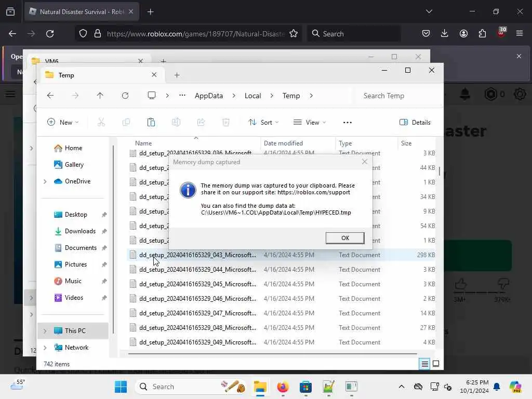Click the Firefox Account profile icon
Screen dimensions: 532x399
(463, 33)
